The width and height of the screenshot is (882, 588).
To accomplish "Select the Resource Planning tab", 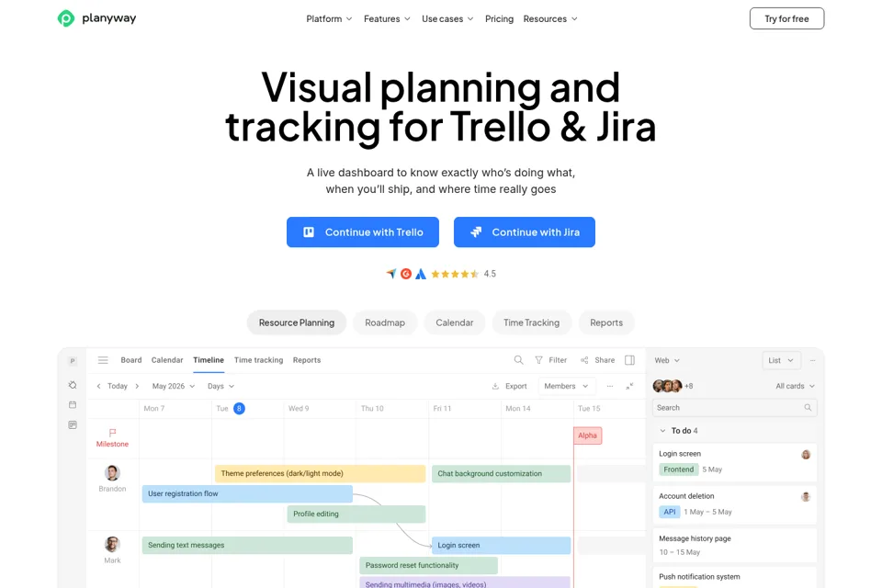I will coord(297,322).
